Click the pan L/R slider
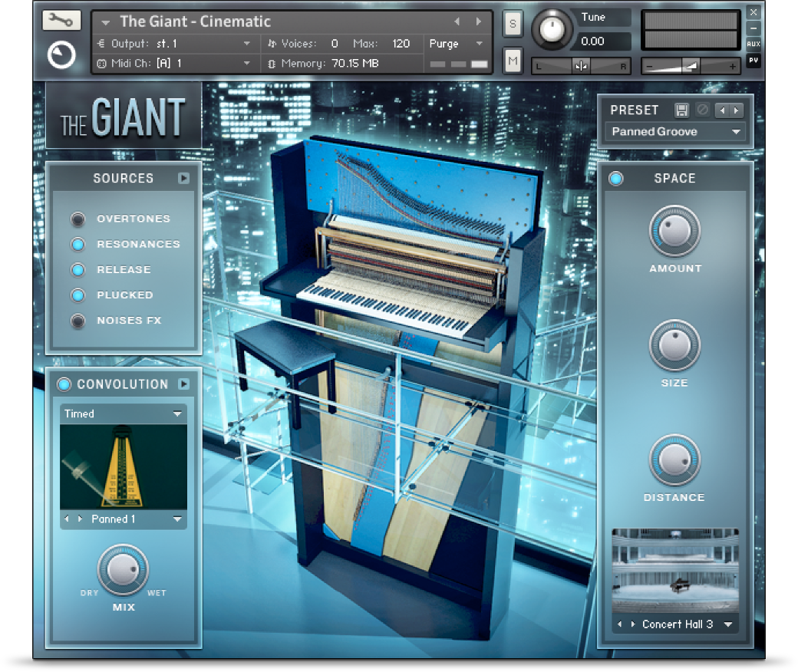 [x=581, y=66]
